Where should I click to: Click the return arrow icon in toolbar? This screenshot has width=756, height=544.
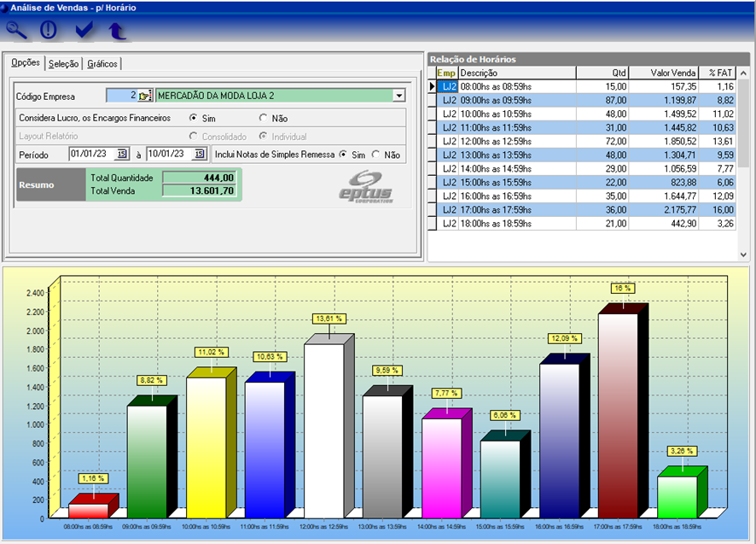(117, 32)
